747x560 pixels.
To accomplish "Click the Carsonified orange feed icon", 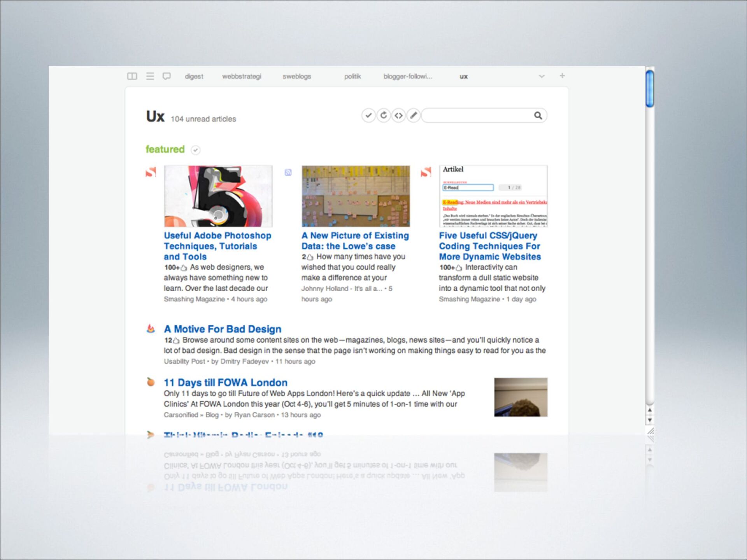I will click(151, 382).
